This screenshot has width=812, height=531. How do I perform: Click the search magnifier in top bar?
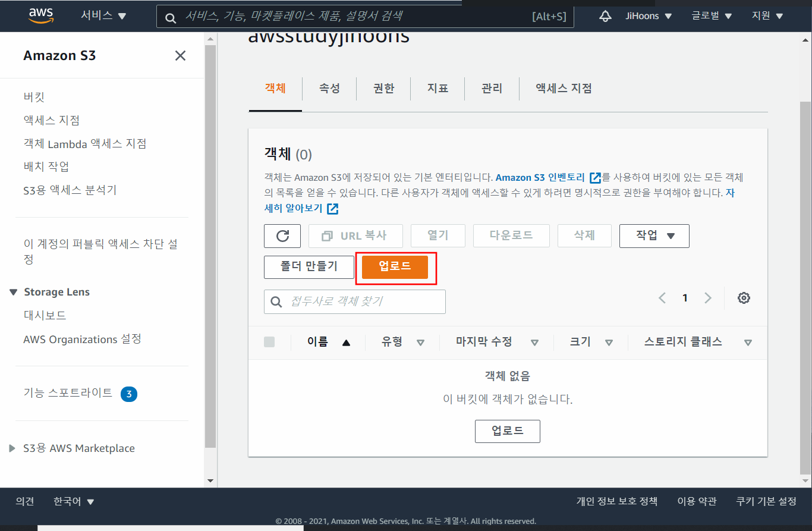(171, 18)
